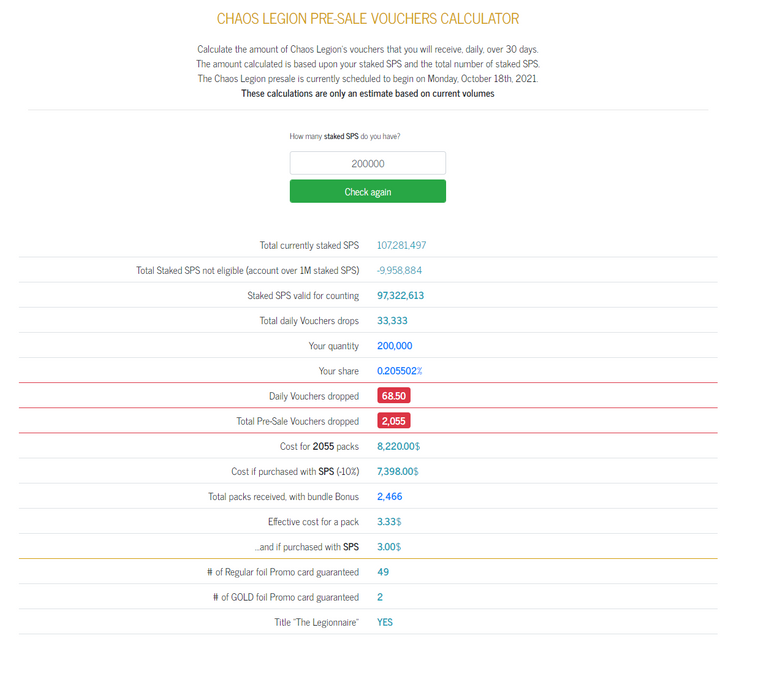Image resolution: width=768 pixels, height=683 pixels.
Task: Click '# of GOLD foil Promo card guaranteed'
Action: click(x=286, y=597)
